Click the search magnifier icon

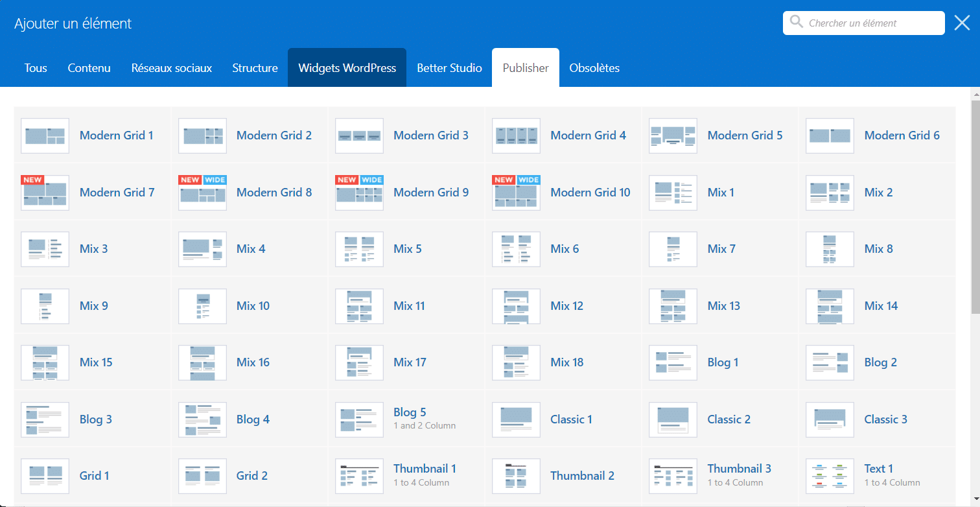click(797, 23)
